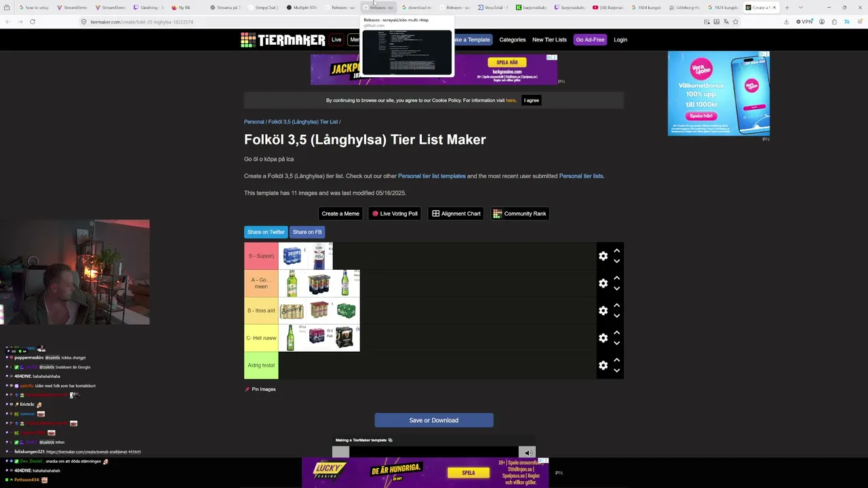Open New Tier Lists page
This screenshot has width=868, height=488.
(x=549, y=40)
